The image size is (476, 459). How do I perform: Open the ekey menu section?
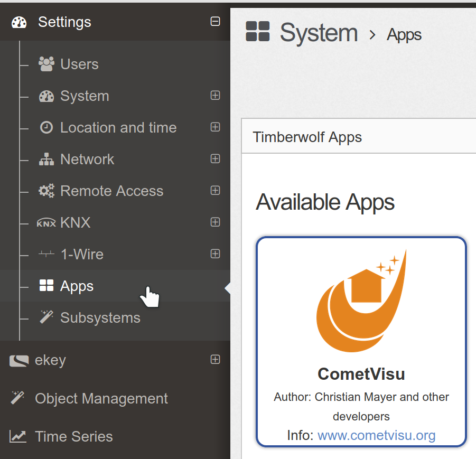(x=50, y=361)
